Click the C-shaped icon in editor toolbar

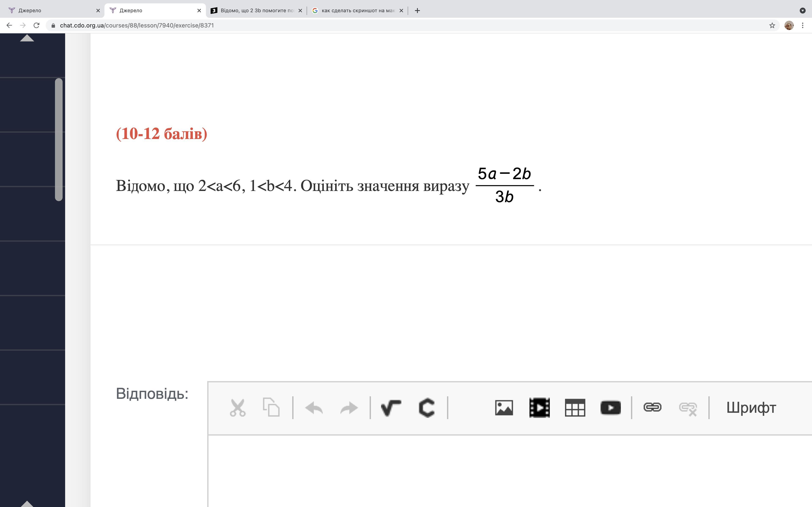(x=427, y=408)
